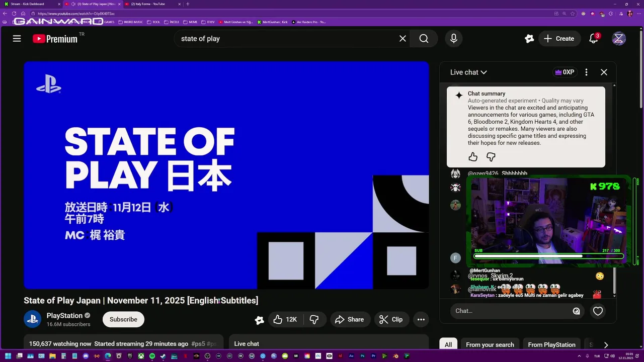Clear the search box text with X
The height and width of the screenshot is (362, 644).
click(x=403, y=39)
